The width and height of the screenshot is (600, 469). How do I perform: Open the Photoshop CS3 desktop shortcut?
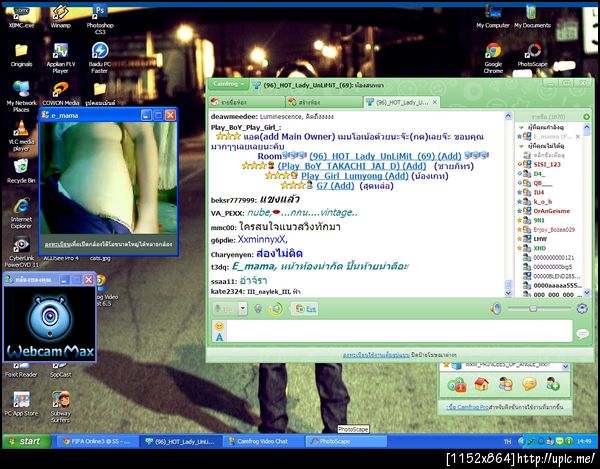(x=100, y=20)
